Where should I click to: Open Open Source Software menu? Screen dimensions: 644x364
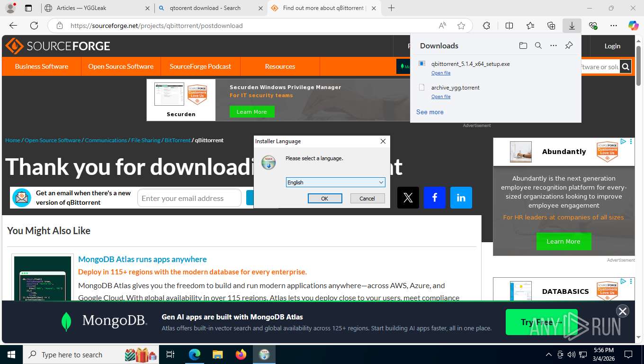pos(121,66)
